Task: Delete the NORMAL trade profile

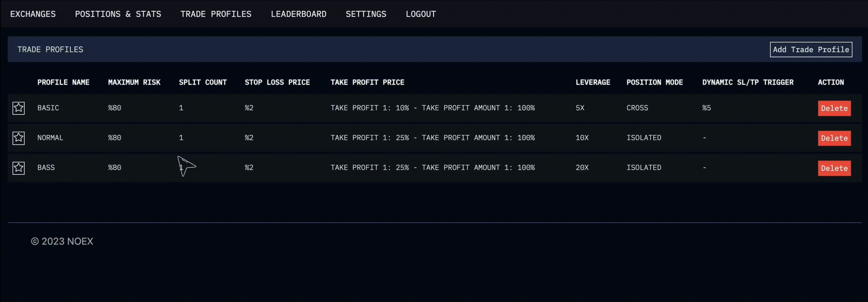Action: (834, 138)
